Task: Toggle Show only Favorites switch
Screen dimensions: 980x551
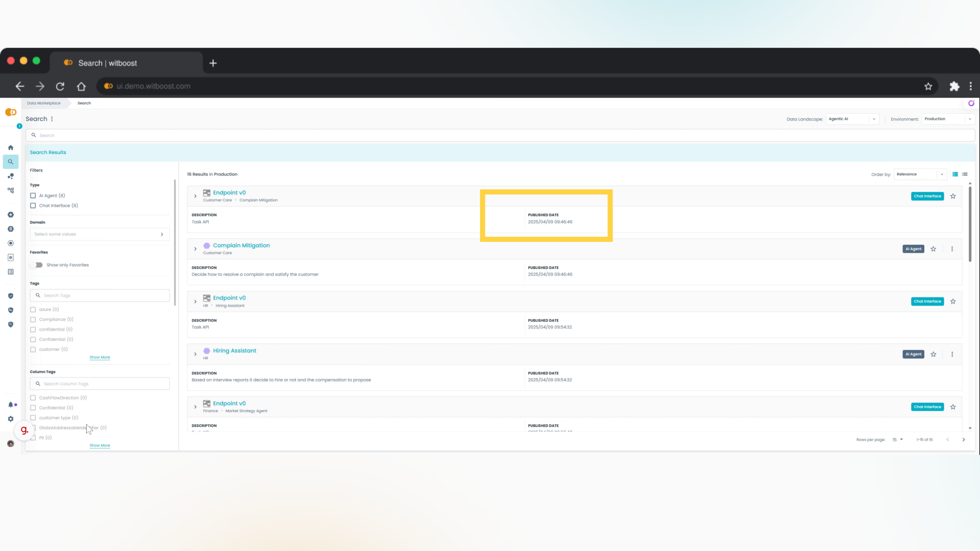Action: click(36, 265)
